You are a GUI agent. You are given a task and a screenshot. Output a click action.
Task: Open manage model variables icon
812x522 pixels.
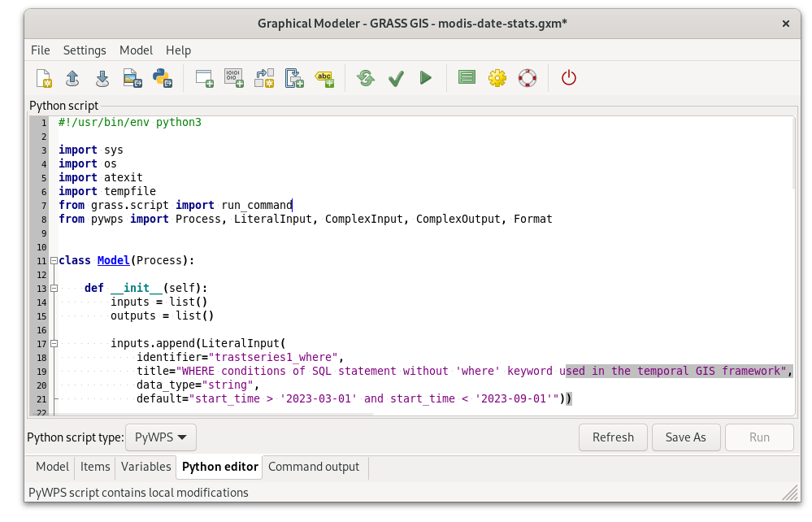click(467, 78)
